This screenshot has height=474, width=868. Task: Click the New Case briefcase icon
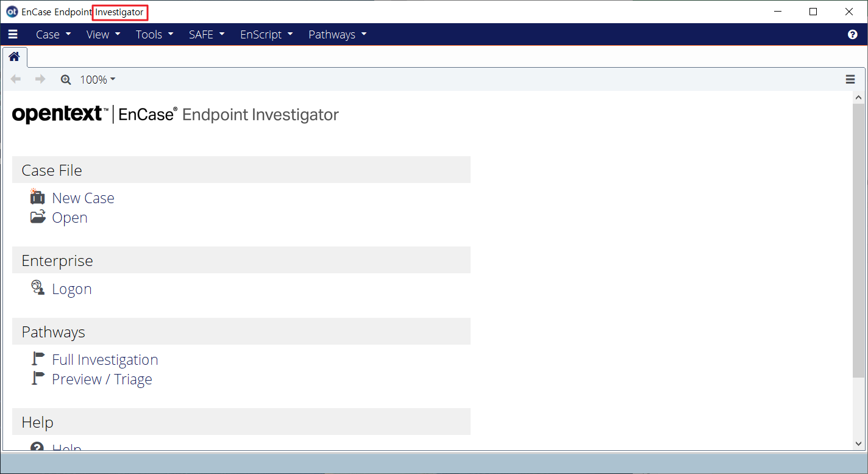tap(37, 196)
